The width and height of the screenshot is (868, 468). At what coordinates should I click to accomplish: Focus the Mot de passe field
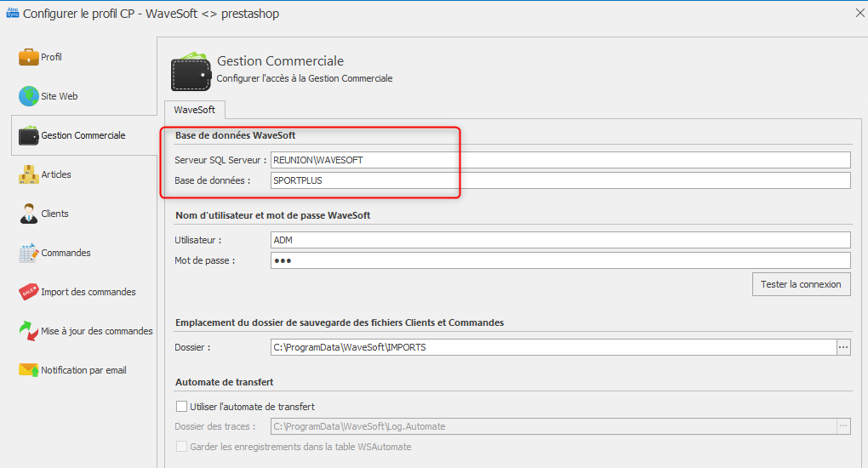tap(560, 260)
